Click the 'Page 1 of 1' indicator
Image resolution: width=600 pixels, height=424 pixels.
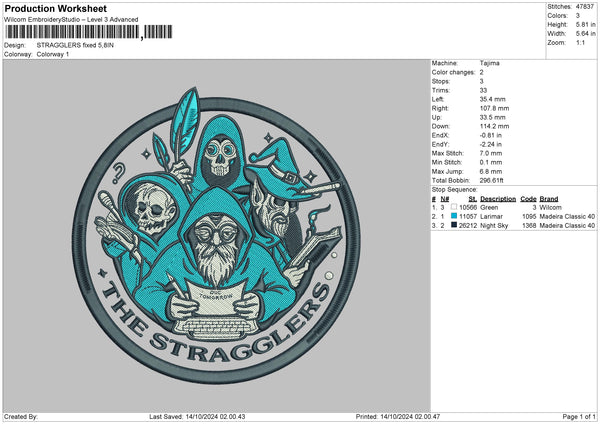[x=579, y=416]
